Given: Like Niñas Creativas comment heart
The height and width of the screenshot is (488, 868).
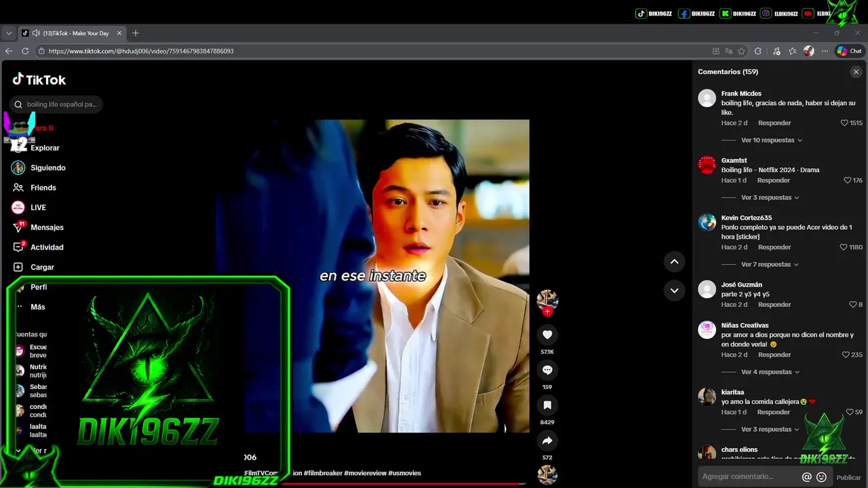Looking at the screenshot, I should [x=846, y=355].
